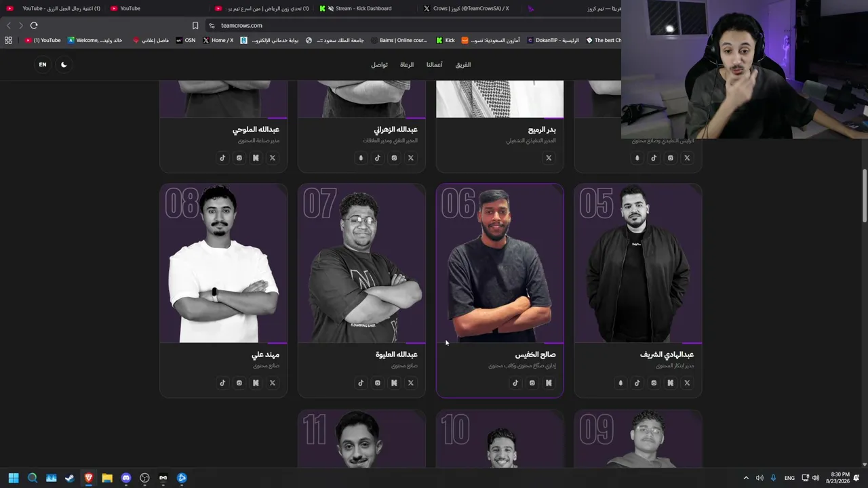
Task: Open عبدالله الملوحي's Kick channel icon
Action: [x=256, y=158]
